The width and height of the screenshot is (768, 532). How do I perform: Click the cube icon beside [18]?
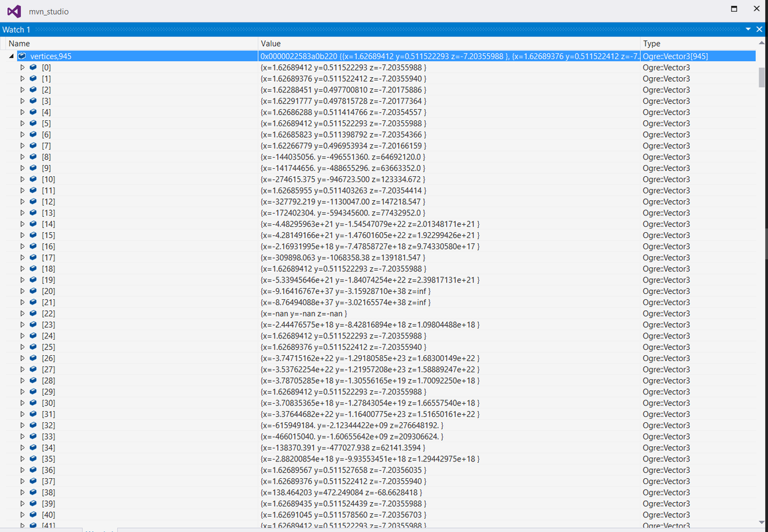33,269
